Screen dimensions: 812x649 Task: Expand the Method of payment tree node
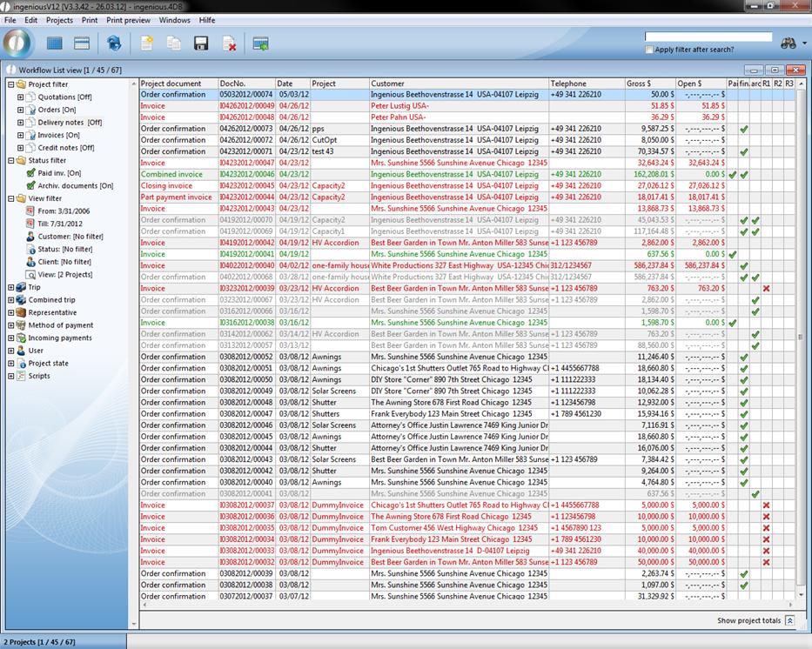coord(11,325)
